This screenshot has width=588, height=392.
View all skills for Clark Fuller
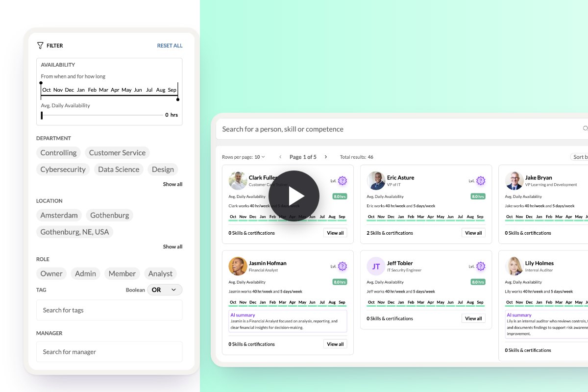coord(335,233)
